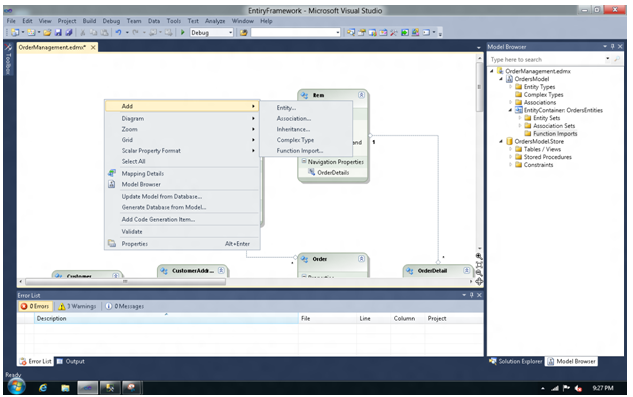Open the Diagram submenu
The height and width of the screenshot is (397, 633).
[182, 119]
